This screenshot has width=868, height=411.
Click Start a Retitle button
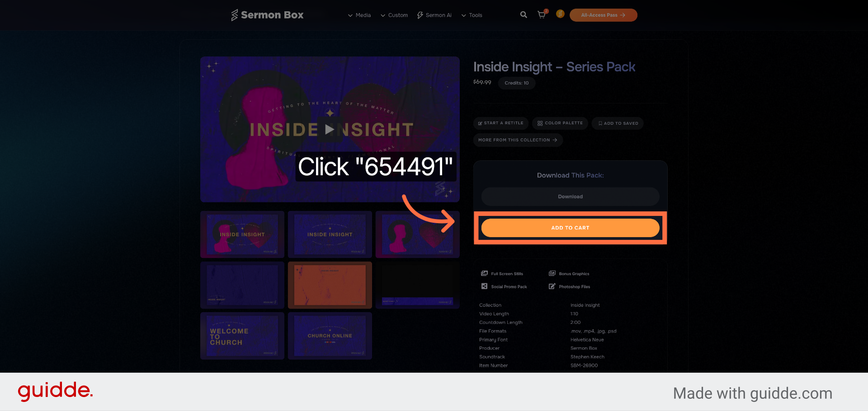click(x=501, y=123)
